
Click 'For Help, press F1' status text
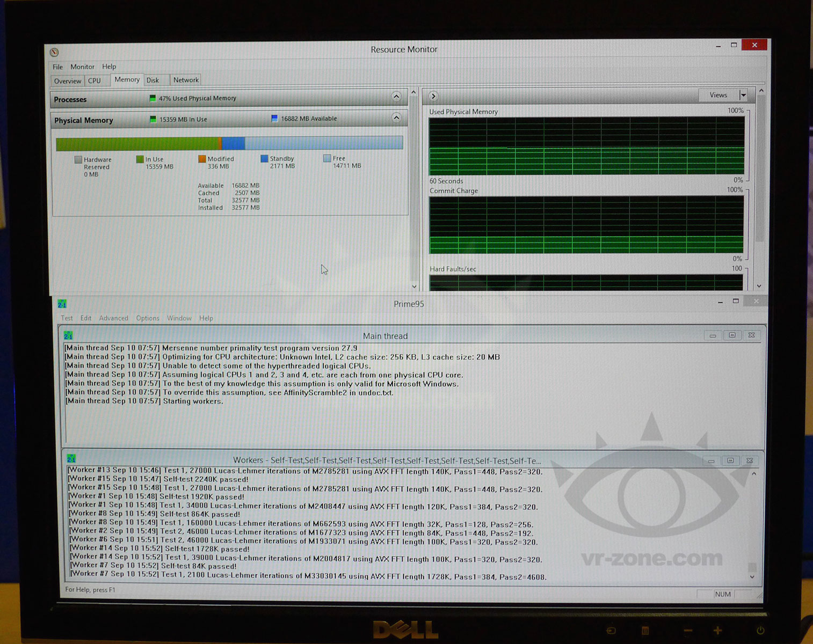click(x=90, y=590)
